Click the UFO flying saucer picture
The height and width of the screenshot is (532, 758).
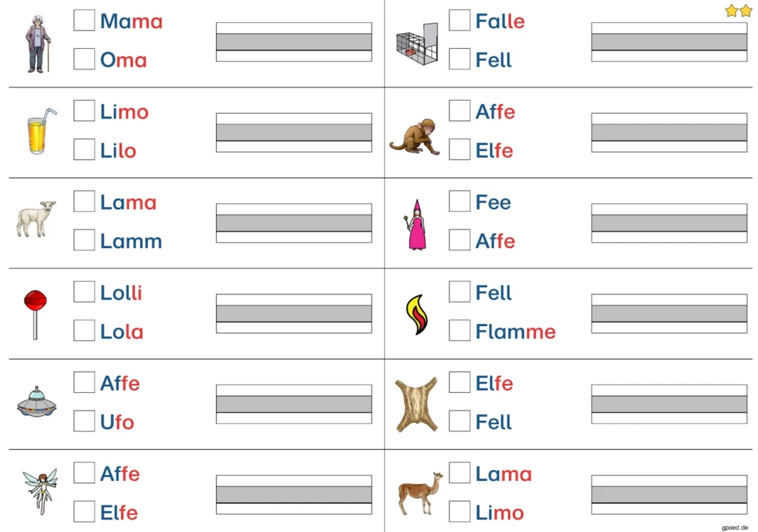click(x=37, y=403)
